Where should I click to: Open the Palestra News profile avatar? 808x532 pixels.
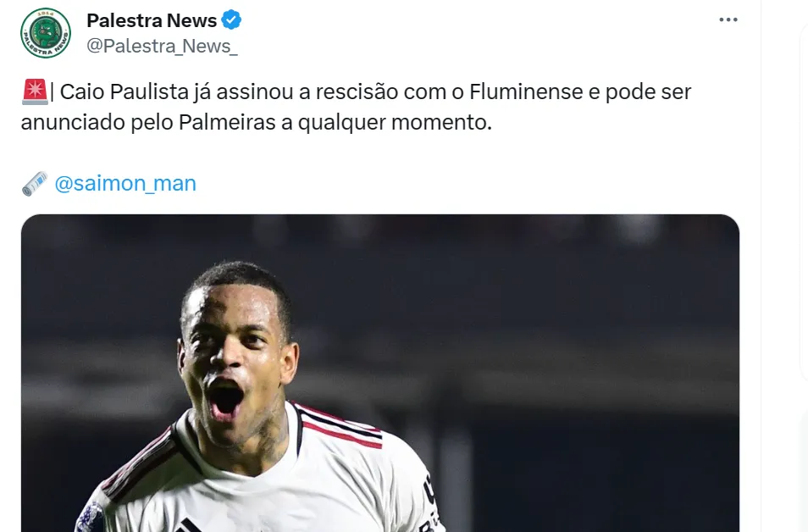tap(46, 33)
